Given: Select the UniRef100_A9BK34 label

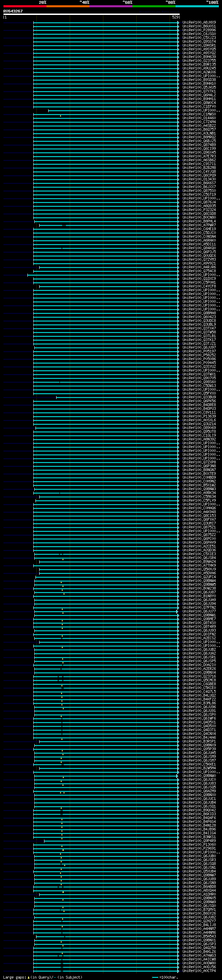Looking at the screenshot, I should pyautogui.click(x=199, y=493).
